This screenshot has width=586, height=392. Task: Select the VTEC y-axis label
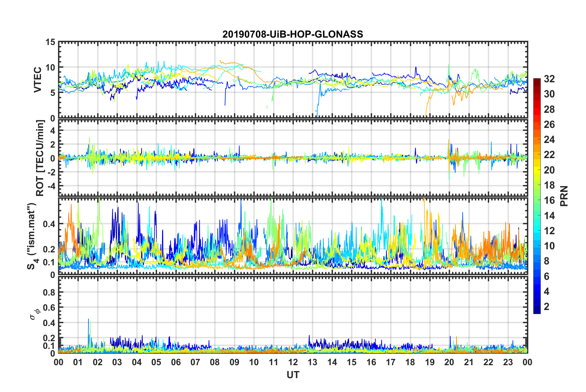point(37,80)
